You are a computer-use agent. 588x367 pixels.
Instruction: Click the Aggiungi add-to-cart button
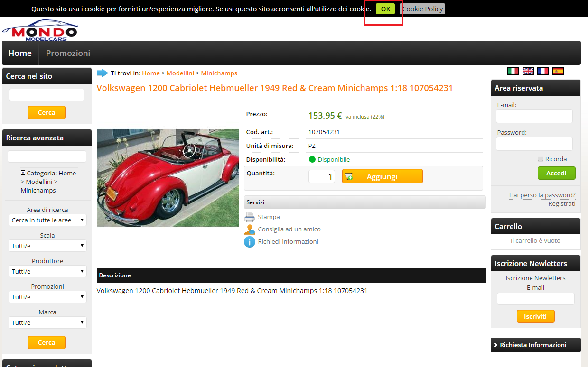pyautogui.click(x=382, y=176)
